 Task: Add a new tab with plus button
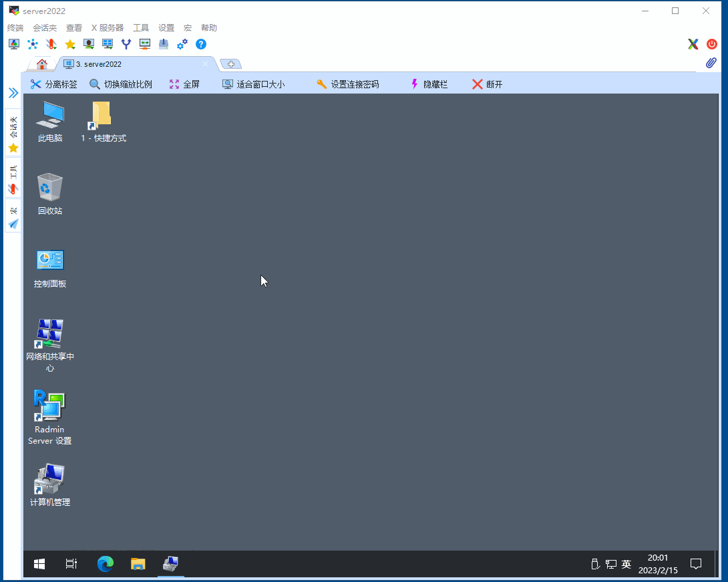tap(230, 64)
